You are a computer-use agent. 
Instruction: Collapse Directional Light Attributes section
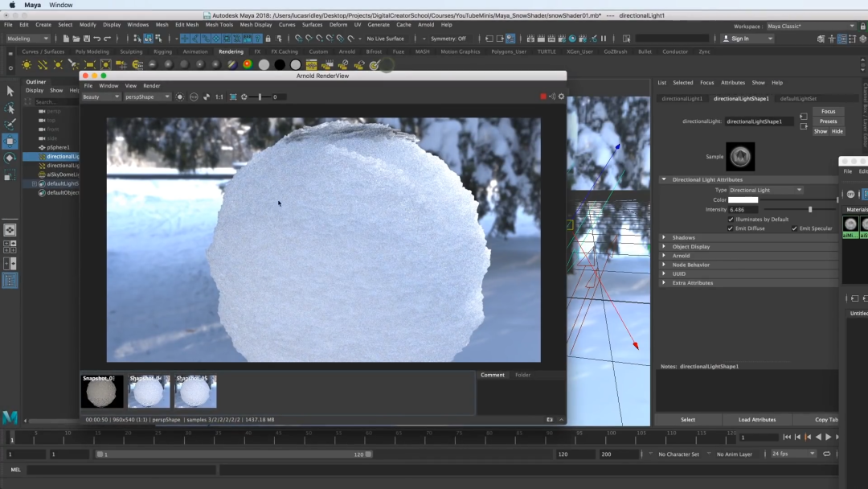click(x=664, y=179)
